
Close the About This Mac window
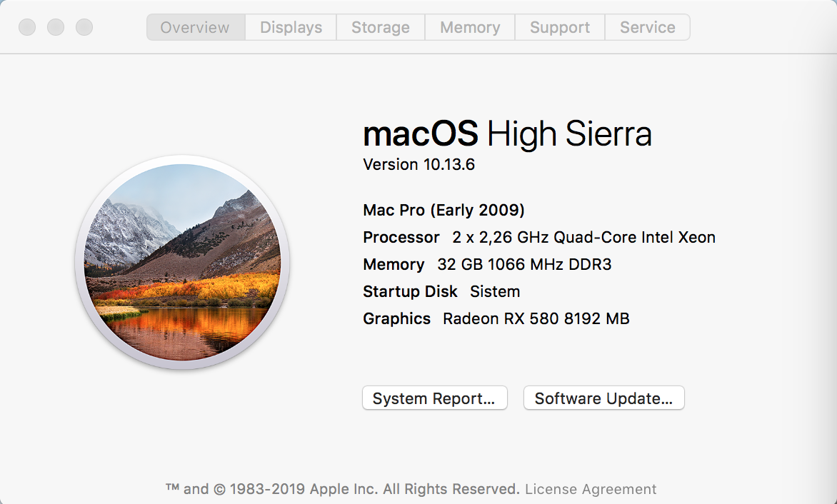pos(27,27)
